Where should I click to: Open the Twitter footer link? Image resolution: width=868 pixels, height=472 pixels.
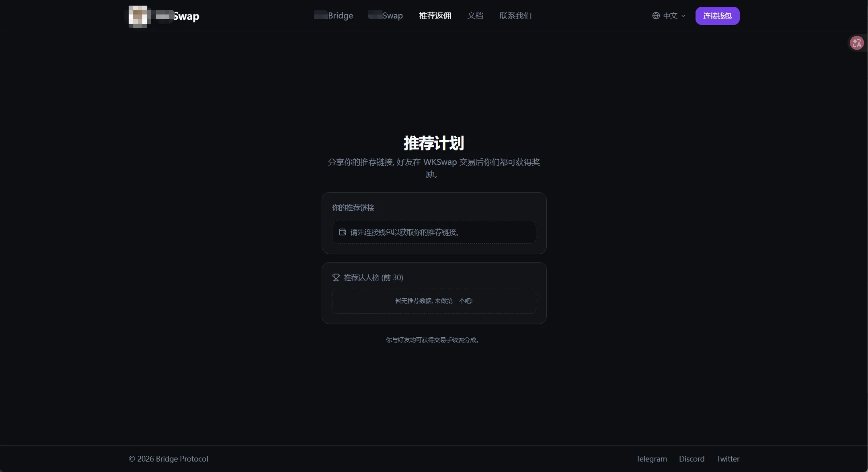tap(728, 459)
